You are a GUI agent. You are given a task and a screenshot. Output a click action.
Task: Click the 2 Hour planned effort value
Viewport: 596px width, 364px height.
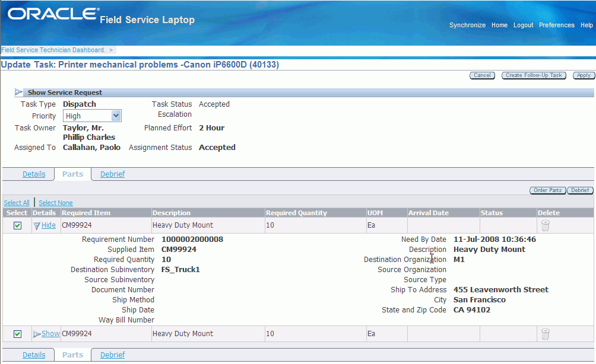coord(212,128)
